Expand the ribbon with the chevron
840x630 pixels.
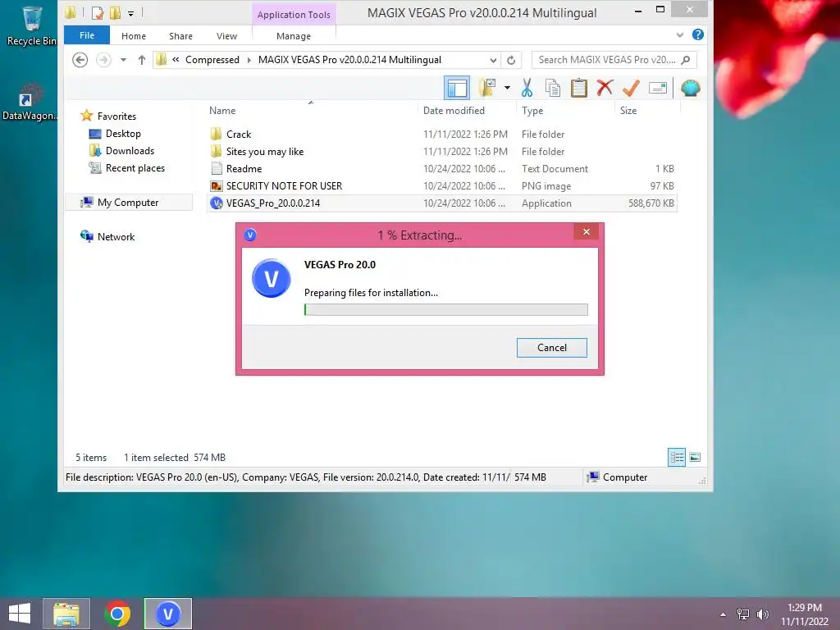680,34
